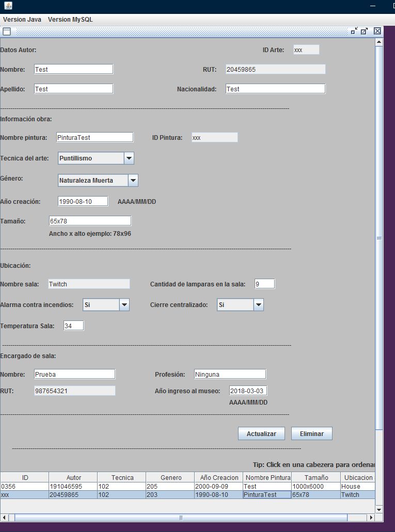Click the vertical scrollbar thumb
395x532 pixels.
tap(379, 238)
